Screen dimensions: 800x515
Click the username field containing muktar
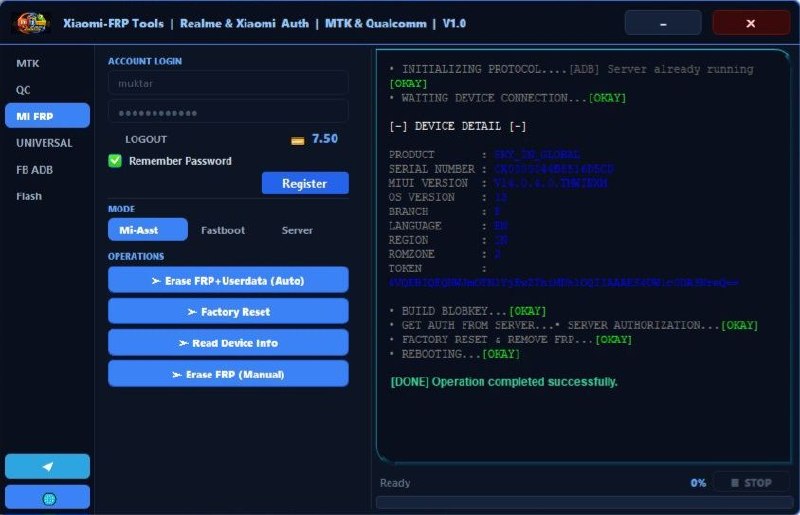pyautogui.click(x=228, y=83)
